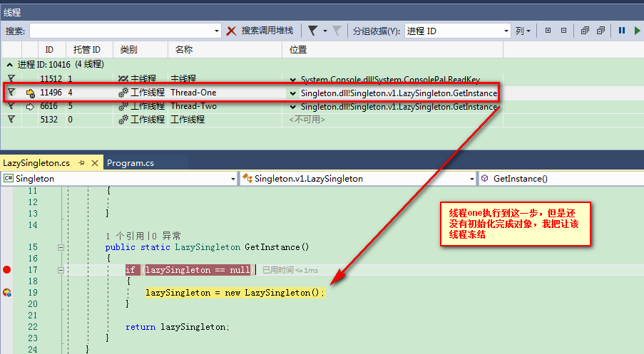Expand the location stack for Thread-One
Screen dimensions: 644x354
pyautogui.click(x=292, y=93)
